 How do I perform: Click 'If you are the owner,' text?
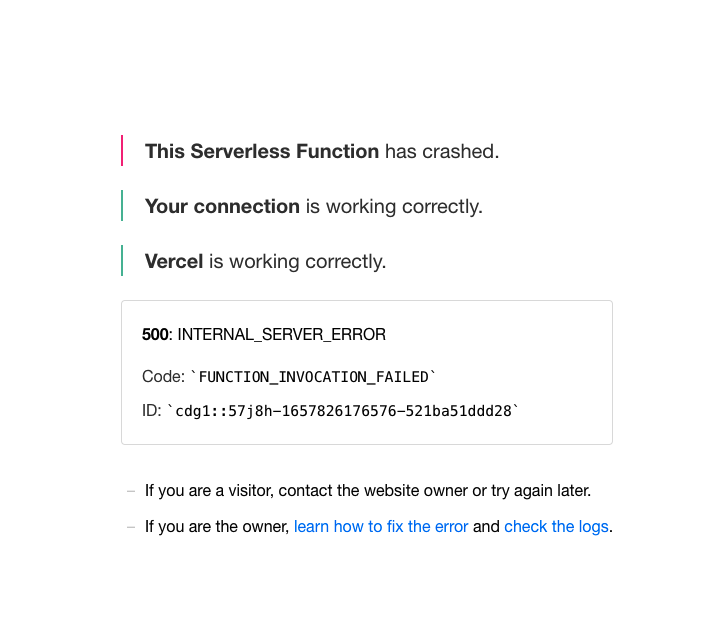coord(217,526)
